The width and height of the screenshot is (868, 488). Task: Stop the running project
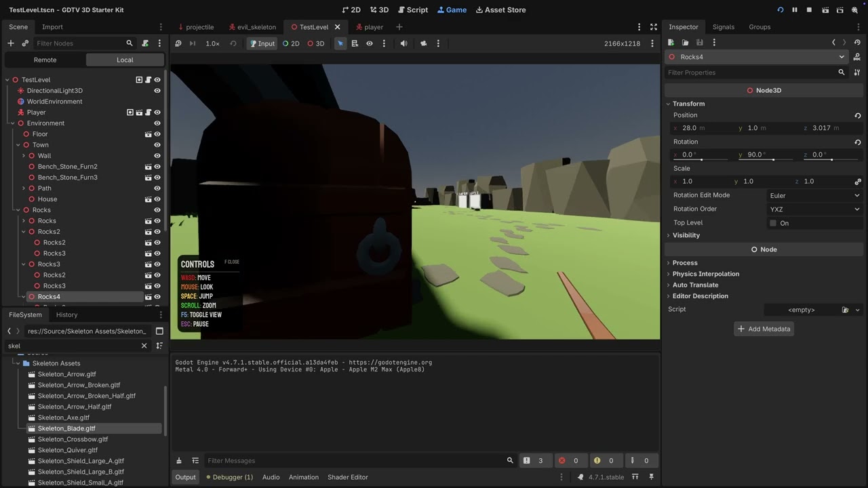click(x=809, y=10)
